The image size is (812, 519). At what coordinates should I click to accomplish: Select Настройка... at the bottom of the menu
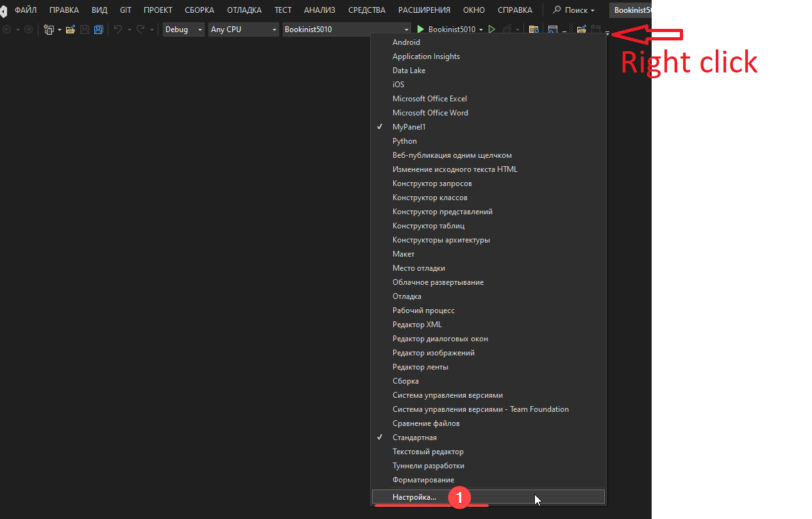pos(414,497)
